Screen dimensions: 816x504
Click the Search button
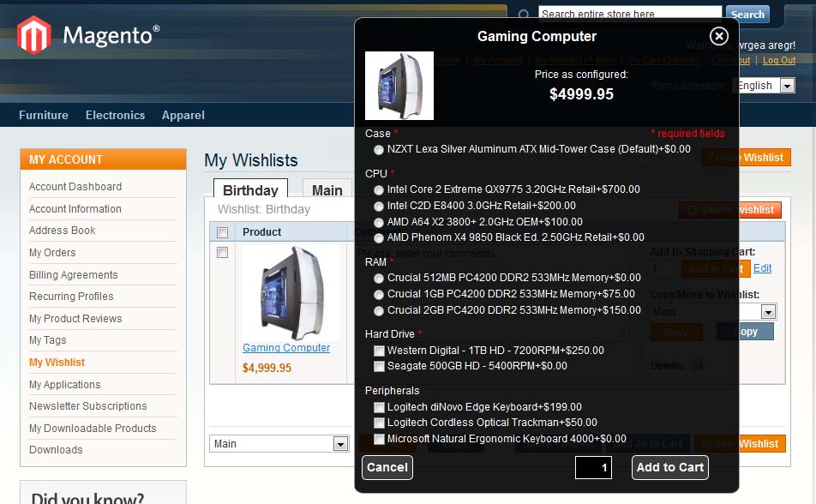coord(747,14)
